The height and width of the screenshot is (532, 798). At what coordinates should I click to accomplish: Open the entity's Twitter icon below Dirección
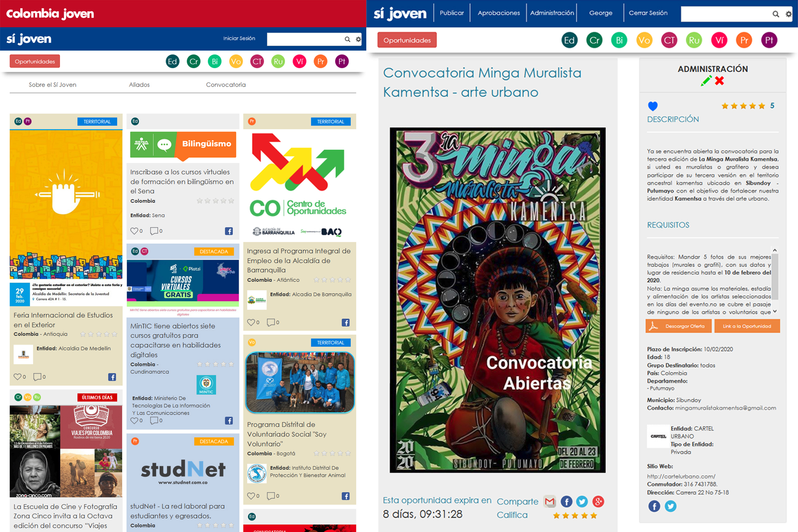coord(670,506)
